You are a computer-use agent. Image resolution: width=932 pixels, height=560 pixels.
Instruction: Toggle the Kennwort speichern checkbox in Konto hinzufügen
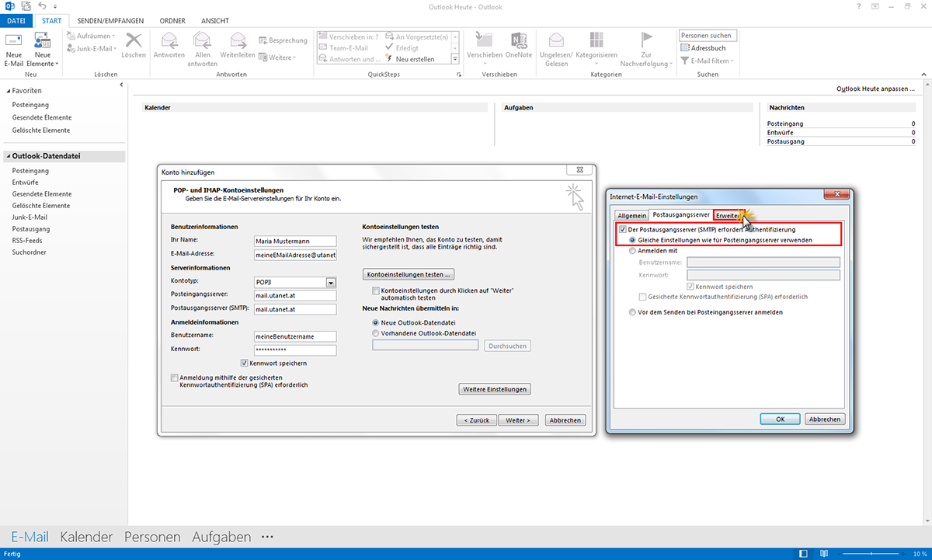[245, 363]
